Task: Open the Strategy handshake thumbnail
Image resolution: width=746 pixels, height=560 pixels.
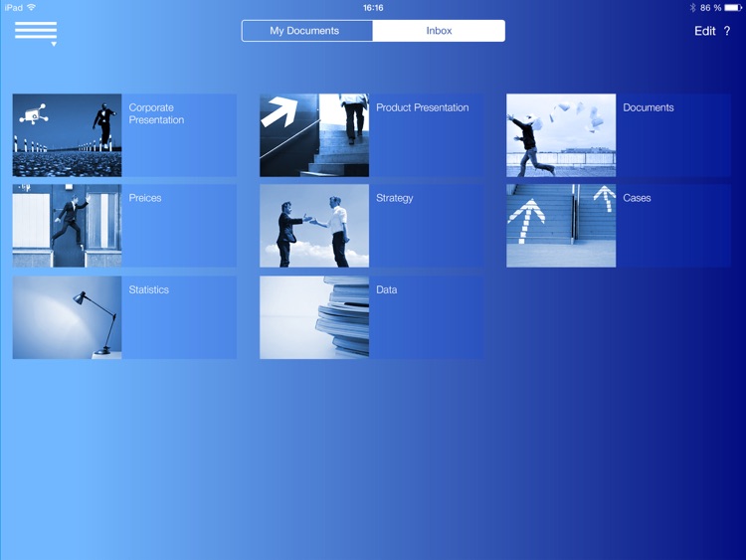Action: (x=314, y=226)
